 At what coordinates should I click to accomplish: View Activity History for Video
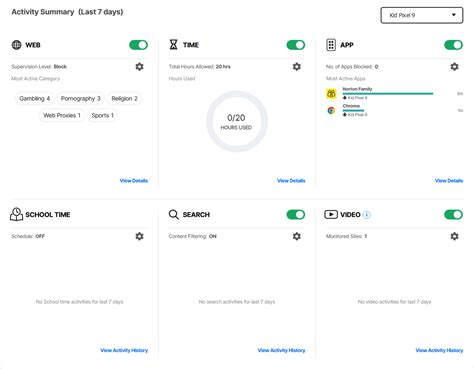tap(439, 350)
